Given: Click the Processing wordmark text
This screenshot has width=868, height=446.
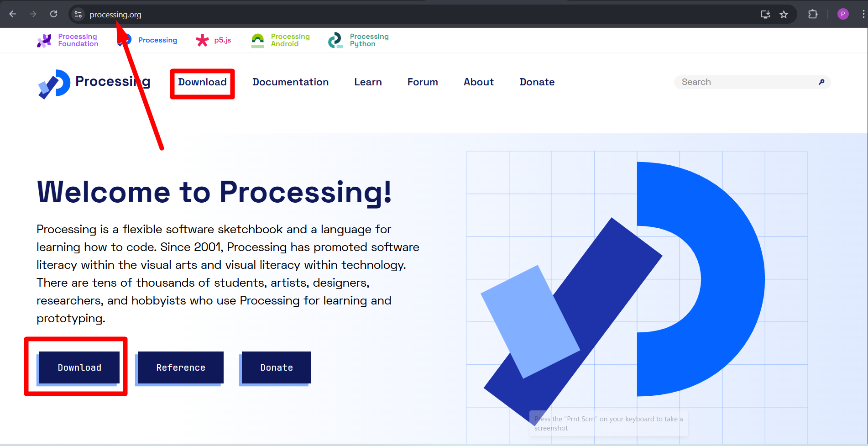Looking at the screenshot, I should coord(113,82).
